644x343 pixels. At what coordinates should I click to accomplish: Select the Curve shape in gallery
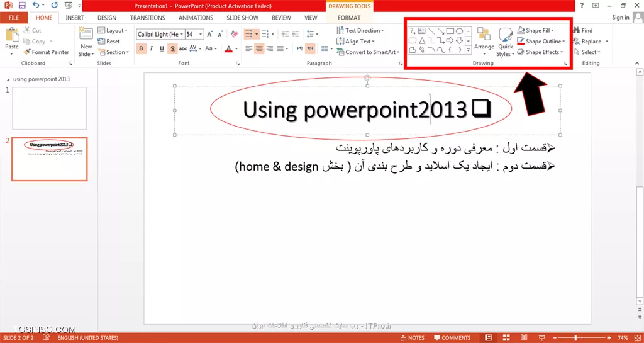click(441, 50)
